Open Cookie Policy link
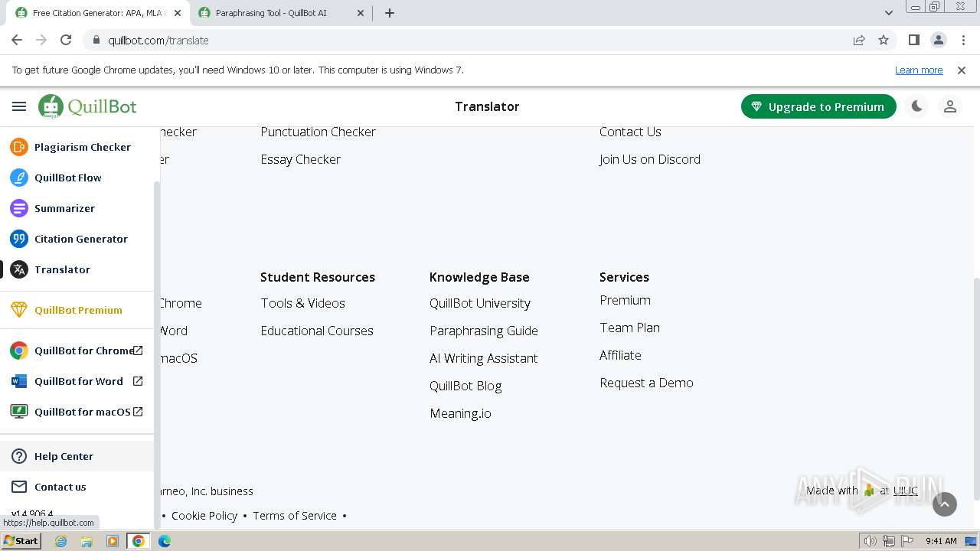Screen dimensions: 980x551 pos(204,516)
